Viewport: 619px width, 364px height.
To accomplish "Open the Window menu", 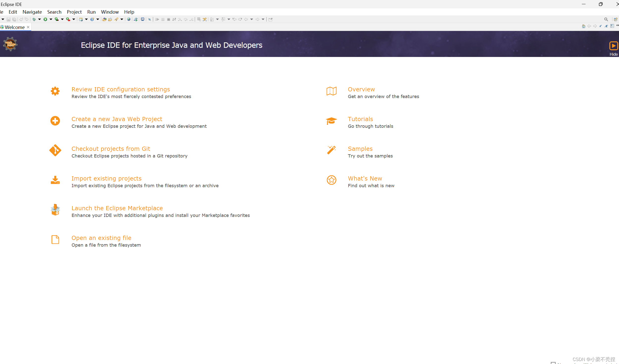I will pyautogui.click(x=110, y=12).
